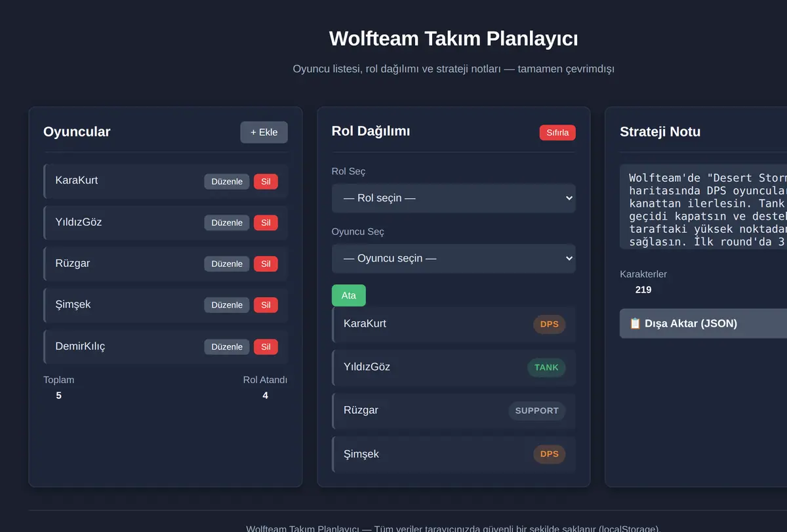Click the Wolfteam Takım Planlayıcı title
Image resolution: width=787 pixels, height=532 pixels.
pos(454,39)
